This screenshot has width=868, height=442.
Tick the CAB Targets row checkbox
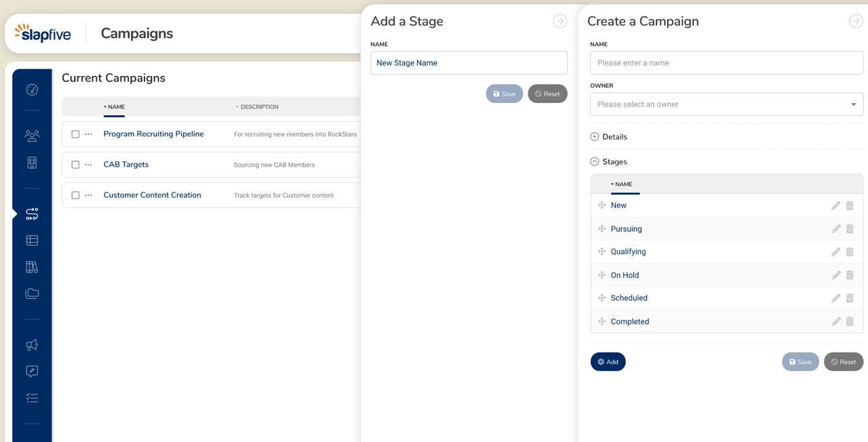(x=75, y=165)
